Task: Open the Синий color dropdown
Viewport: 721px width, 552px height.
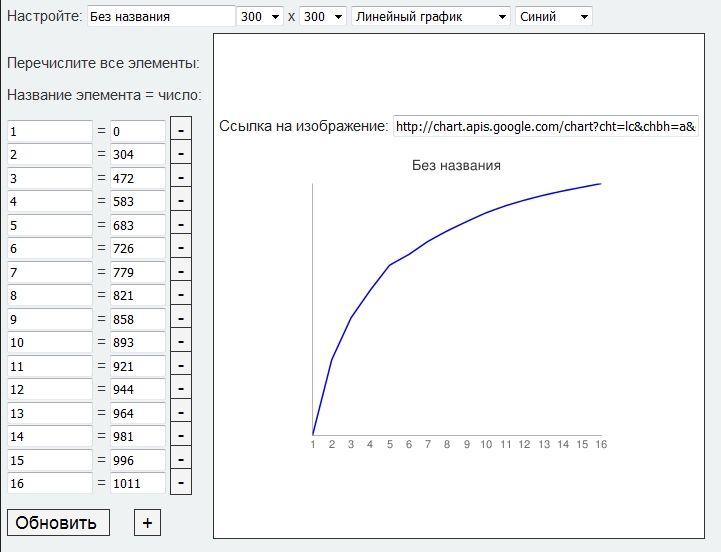Action: 553,17
